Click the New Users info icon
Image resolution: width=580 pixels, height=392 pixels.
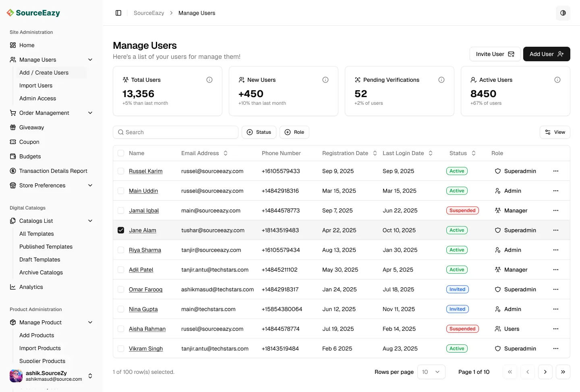pyautogui.click(x=325, y=80)
